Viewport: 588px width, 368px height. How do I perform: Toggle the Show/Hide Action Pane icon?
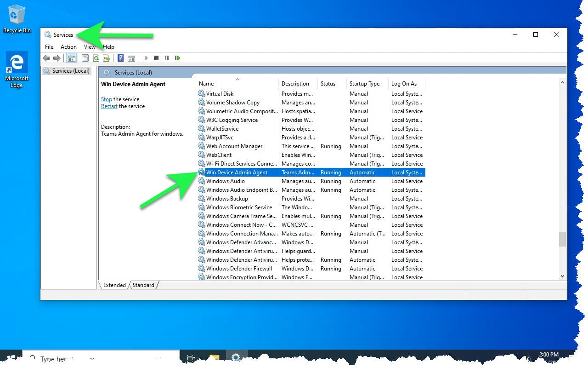131,58
